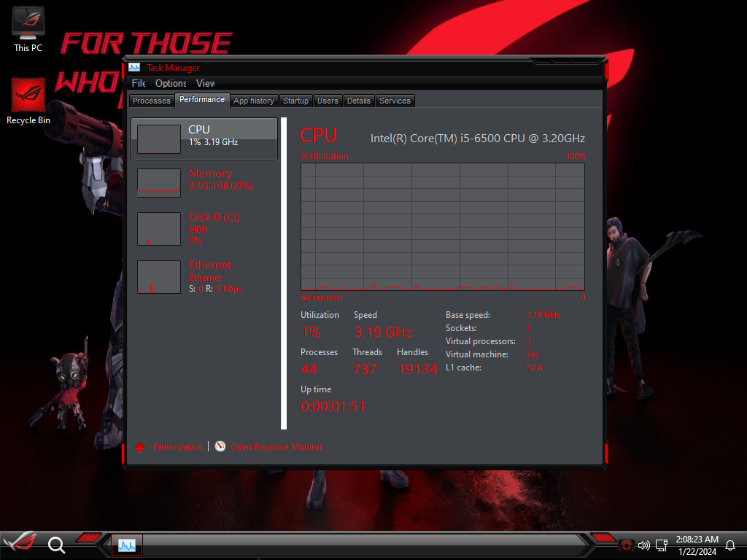Open the File menu

[139, 84]
